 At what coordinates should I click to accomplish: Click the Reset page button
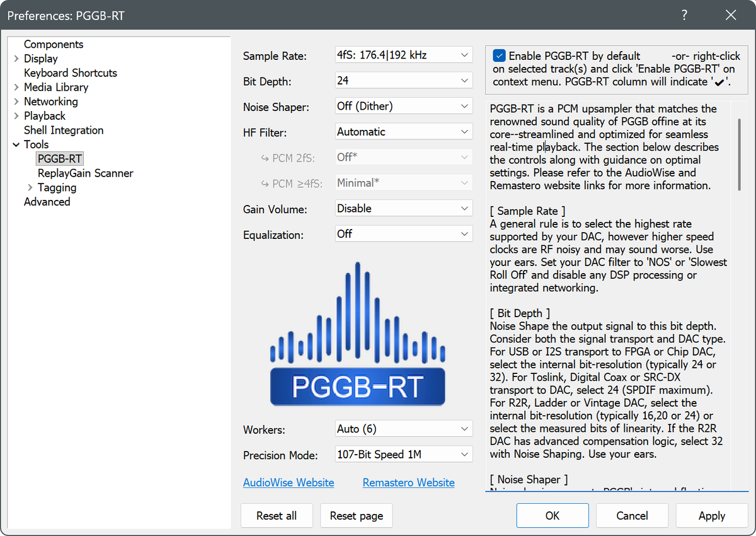click(357, 515)
